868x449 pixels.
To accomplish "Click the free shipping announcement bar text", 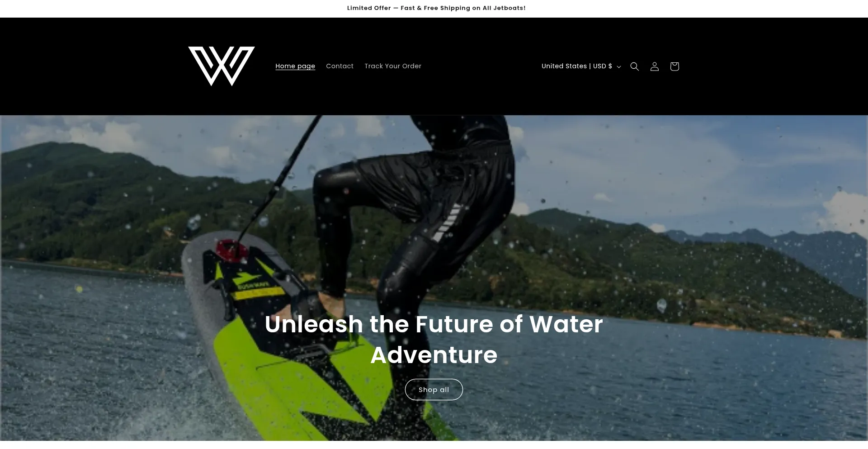I will point(436,8).
